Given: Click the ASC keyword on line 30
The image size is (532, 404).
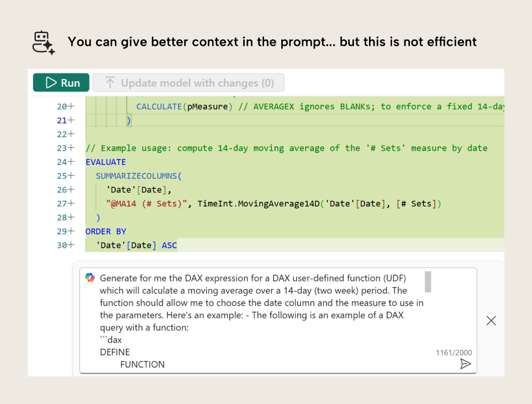Looking at the screenshot, I should [x=169, y=245].
